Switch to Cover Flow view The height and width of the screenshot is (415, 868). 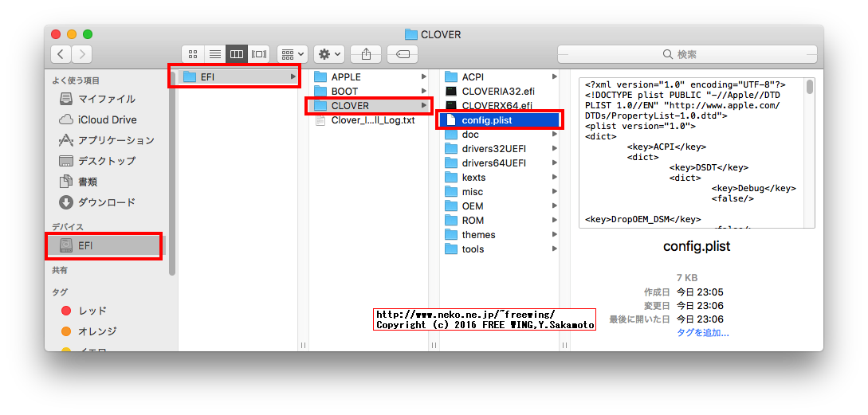tap(258, 54)
